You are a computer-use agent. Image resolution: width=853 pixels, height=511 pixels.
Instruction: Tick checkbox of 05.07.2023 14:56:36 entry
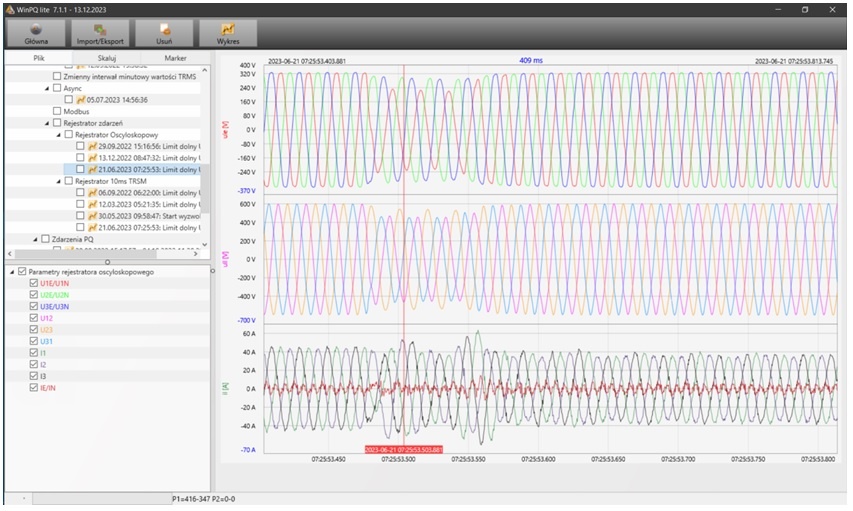[x=69, y=100]
